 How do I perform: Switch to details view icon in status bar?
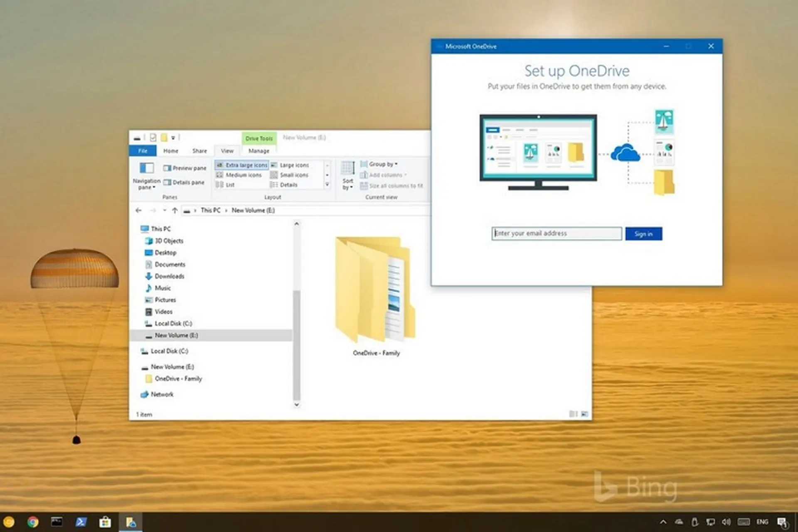point(573,414)
